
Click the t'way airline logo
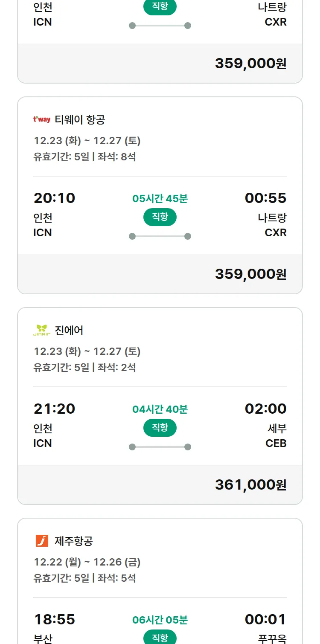pos(42,119)
